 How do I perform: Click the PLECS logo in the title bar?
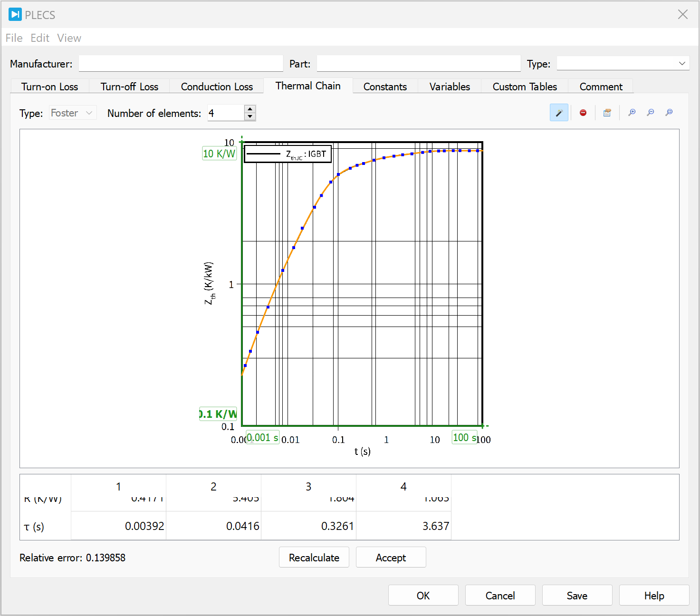click(x=15, y=15)
